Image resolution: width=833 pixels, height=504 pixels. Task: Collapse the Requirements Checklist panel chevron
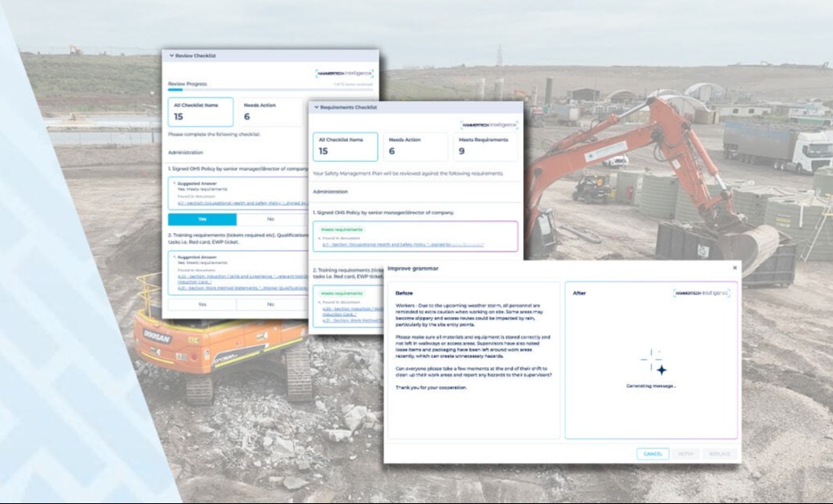(x=316, y=107)
